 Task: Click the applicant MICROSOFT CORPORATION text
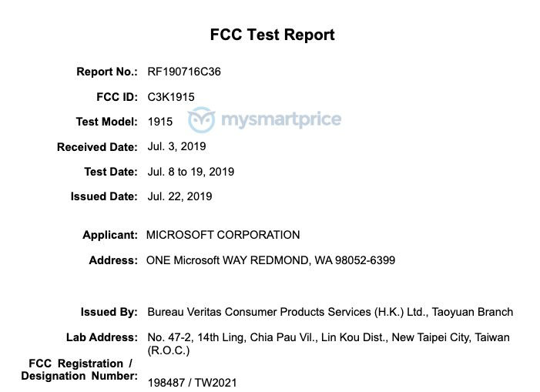coord(223,235)
